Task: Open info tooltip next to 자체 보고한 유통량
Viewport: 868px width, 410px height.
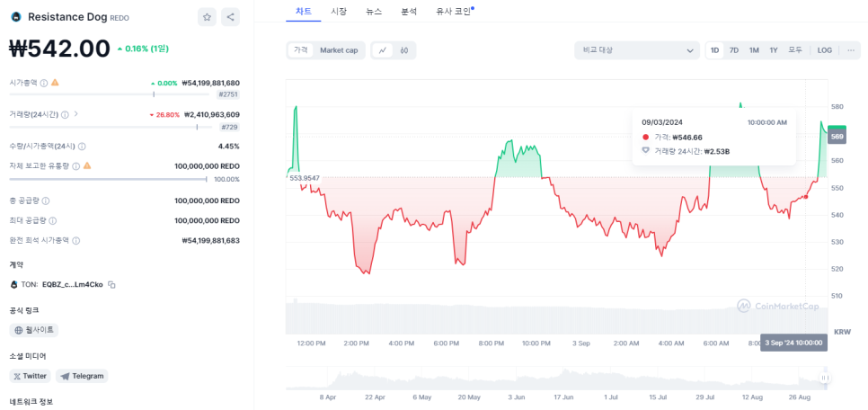Action: pyautogui.click(x=75, y=165)
